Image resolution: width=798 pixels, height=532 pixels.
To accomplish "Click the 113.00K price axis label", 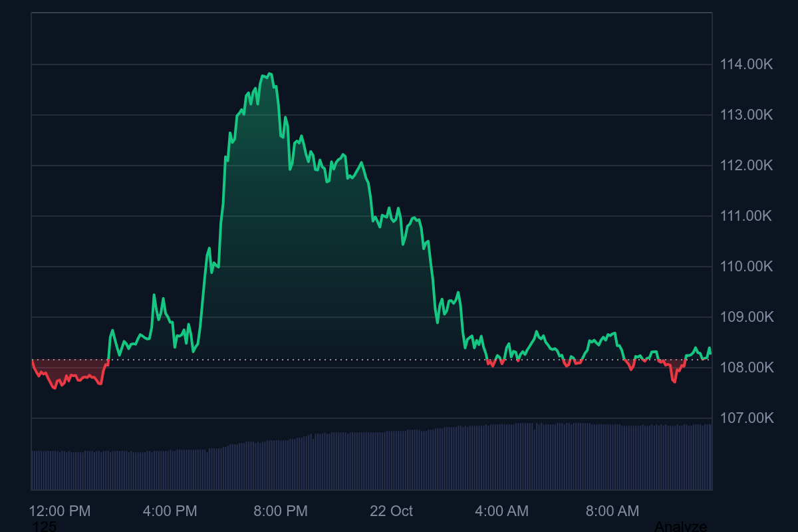I will click(746, 115).
